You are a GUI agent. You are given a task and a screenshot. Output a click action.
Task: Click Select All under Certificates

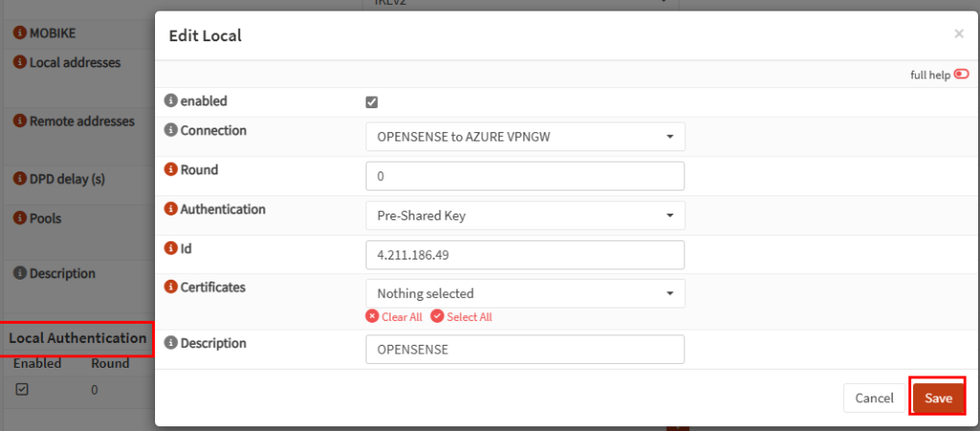point(462,316)
